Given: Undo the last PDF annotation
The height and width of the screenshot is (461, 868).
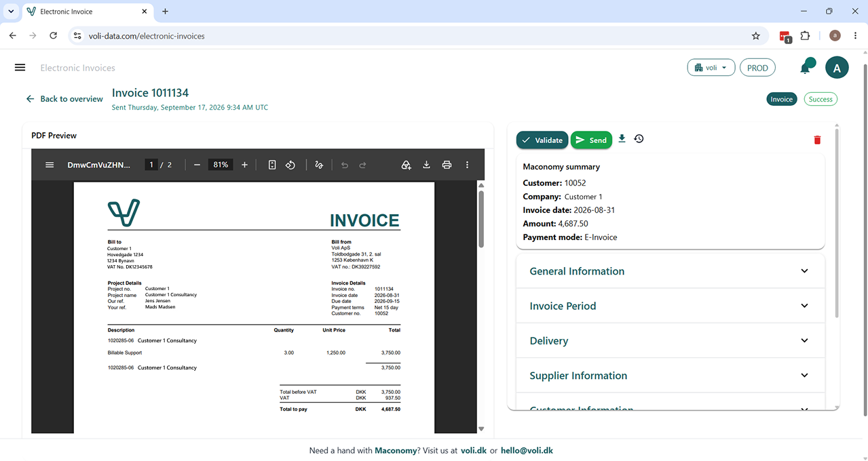Looking at the screenshot, I should click(x=344, y=165).
